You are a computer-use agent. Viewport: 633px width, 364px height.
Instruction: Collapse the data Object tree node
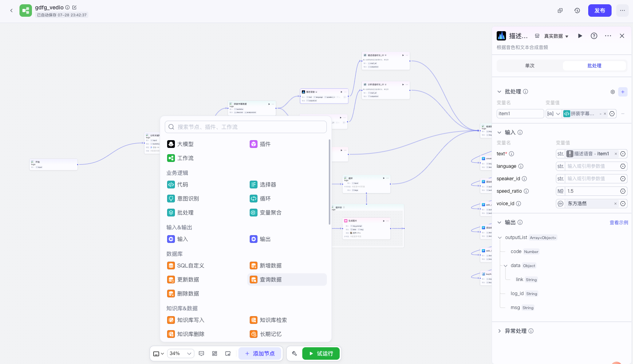(506, 266)
